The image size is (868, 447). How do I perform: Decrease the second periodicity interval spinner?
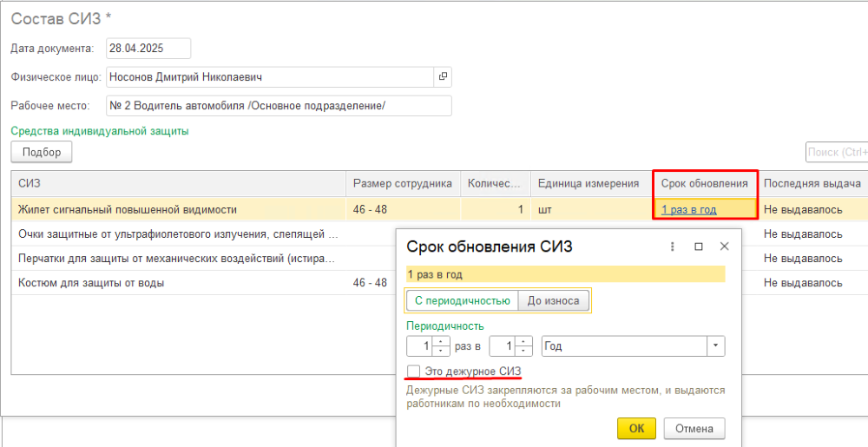pos(523,351)
